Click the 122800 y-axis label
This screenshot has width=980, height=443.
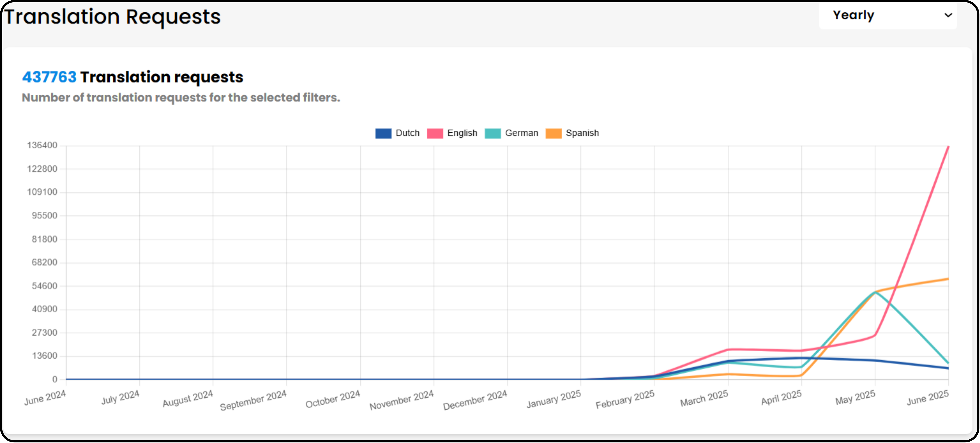pyautogui.click(x=42, y=169)
